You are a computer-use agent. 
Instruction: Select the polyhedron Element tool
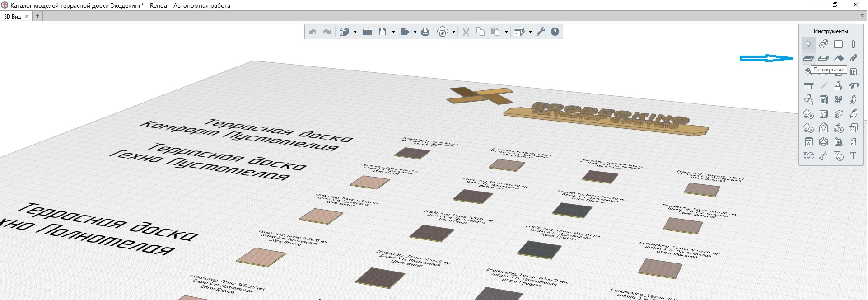[x=824, y=142]
